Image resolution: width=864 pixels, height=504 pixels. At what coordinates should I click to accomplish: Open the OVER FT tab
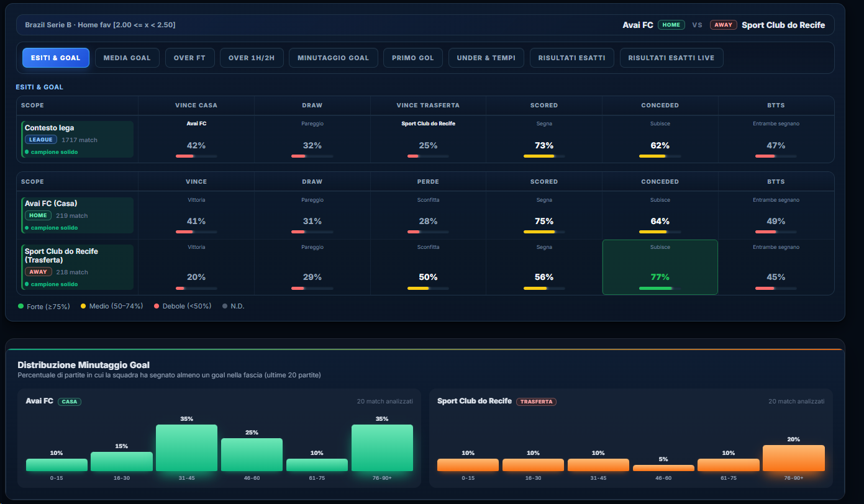pos(189,58)
